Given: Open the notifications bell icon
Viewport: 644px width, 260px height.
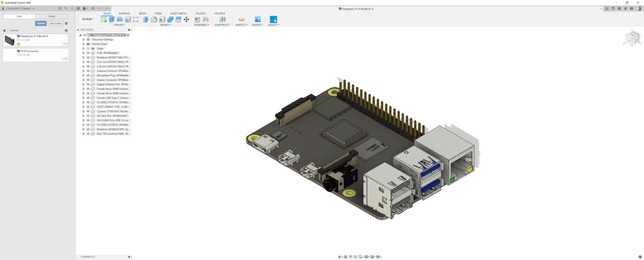Looking at the screenshot, I should [625, 8].
